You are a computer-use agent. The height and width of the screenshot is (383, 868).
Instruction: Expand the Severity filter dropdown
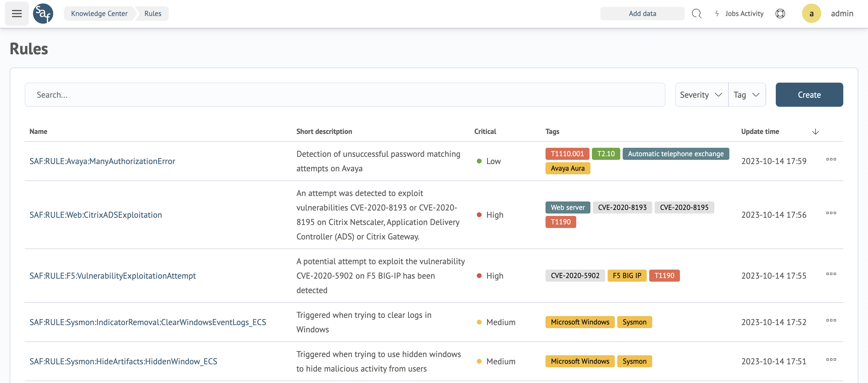[x=701, y=95]
